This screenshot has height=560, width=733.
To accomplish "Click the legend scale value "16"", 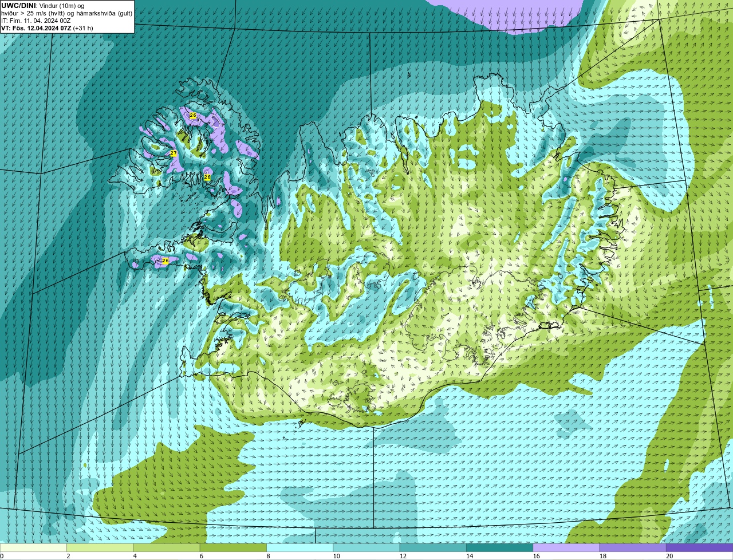I will click(x=536, y=556).
